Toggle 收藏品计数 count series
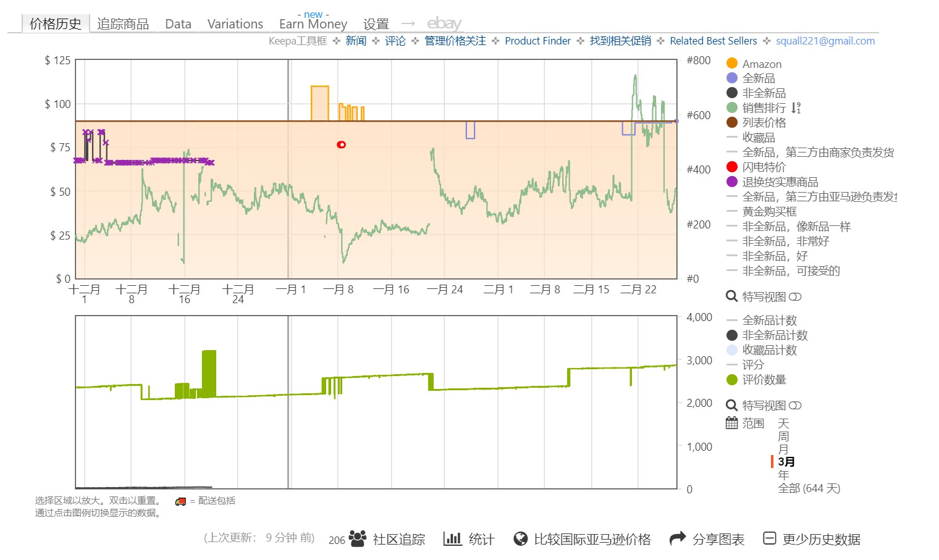The height and width of the screenshot is (560, 939). [732, 350]
